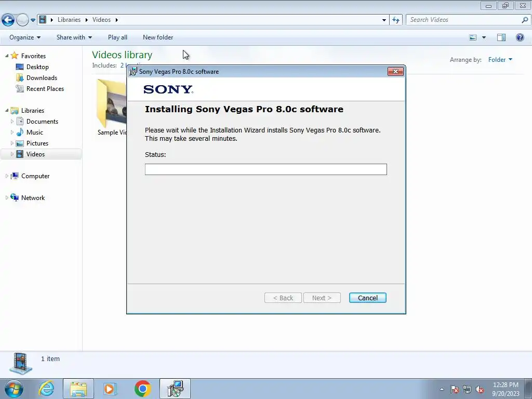
Task: Open the Share with menu
Action: 74,37
